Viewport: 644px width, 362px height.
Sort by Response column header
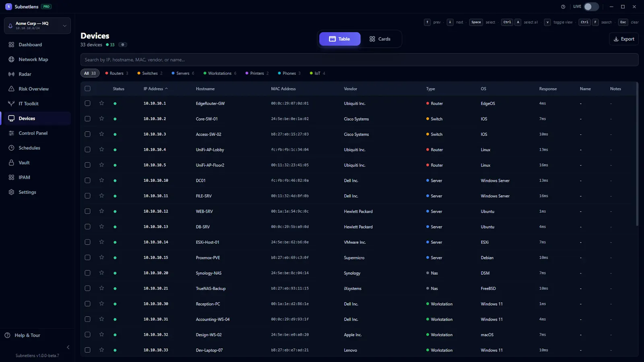(548, 89)
